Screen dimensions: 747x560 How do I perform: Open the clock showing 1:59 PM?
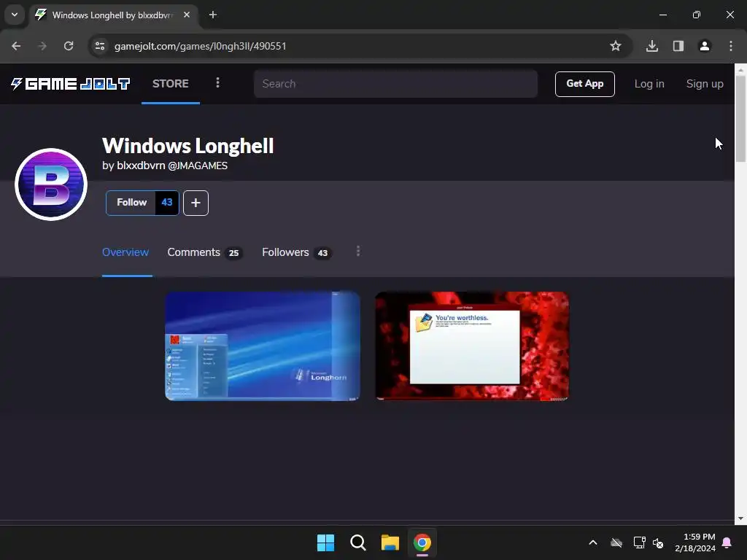(695, 542)
